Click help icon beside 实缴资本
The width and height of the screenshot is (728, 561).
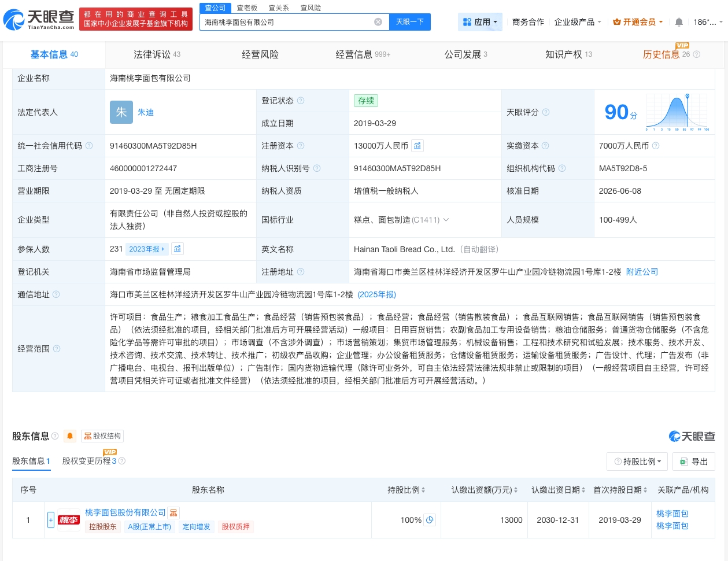click(545, 146)
